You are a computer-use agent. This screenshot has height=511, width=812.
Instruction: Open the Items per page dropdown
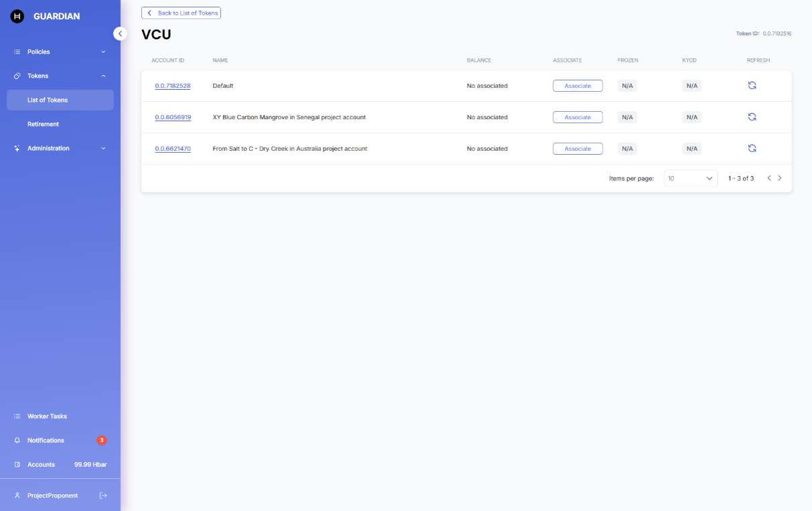(x=691, y=179)
